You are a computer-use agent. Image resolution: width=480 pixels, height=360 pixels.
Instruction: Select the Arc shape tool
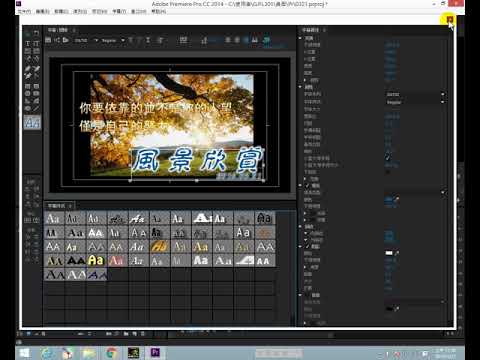36,101
